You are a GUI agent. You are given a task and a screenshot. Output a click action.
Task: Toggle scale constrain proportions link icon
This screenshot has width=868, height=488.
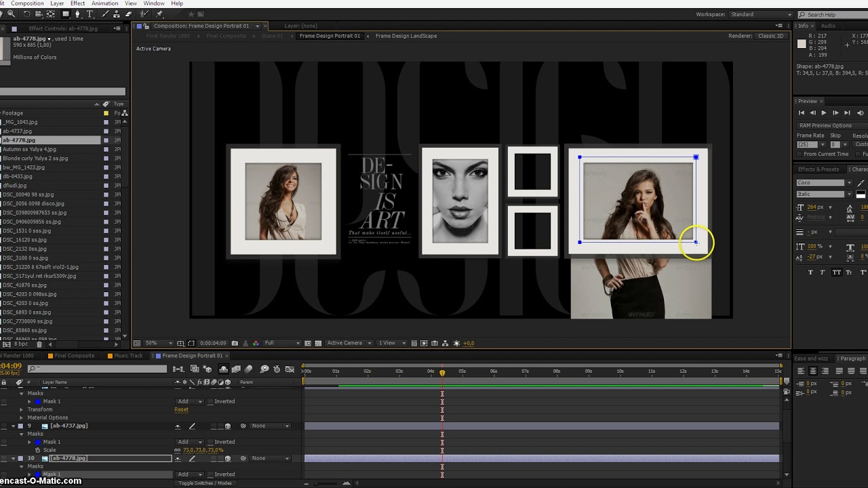point(177,450)
